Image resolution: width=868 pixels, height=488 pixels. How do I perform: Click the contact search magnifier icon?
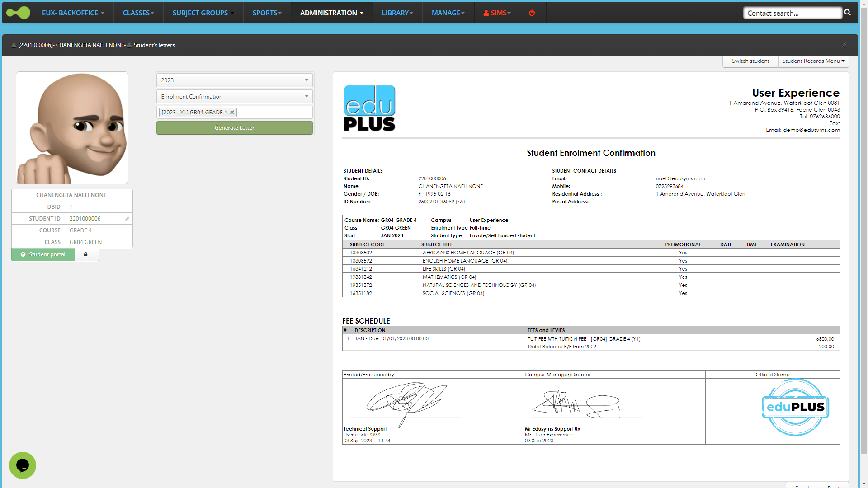848,13
